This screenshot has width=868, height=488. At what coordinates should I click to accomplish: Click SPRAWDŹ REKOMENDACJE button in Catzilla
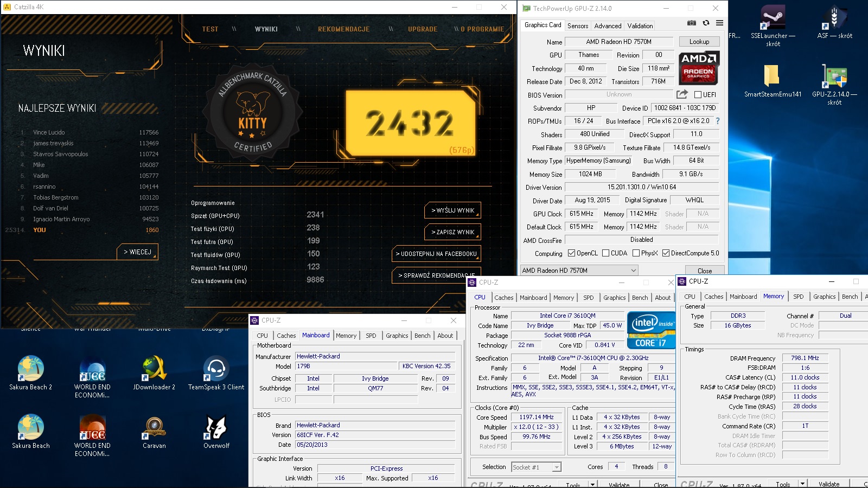(x=436, y=275)
